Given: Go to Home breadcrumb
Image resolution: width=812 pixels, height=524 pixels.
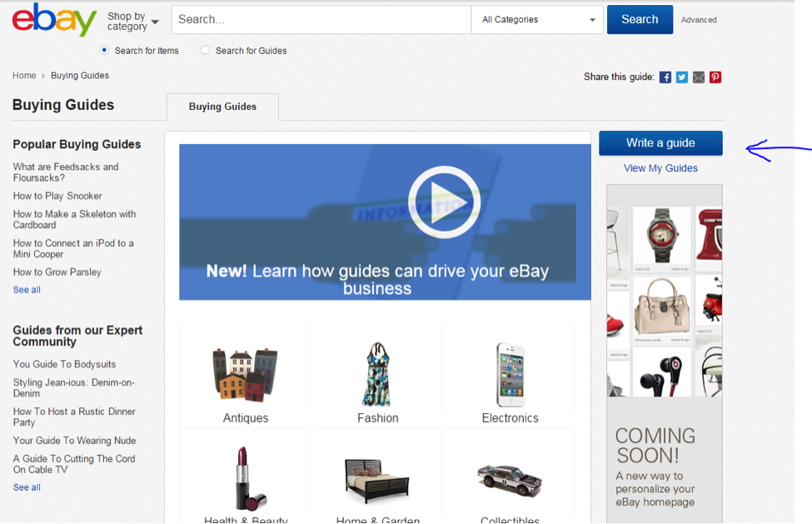Looking at the screenshot, I should click(24, 76).
